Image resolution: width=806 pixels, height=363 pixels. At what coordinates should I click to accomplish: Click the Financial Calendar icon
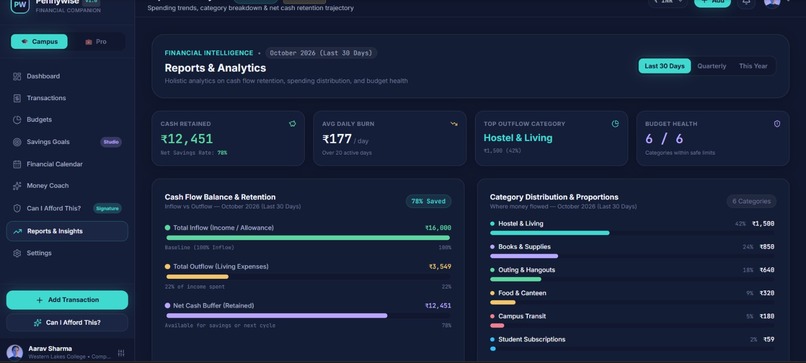click(17, 164)
